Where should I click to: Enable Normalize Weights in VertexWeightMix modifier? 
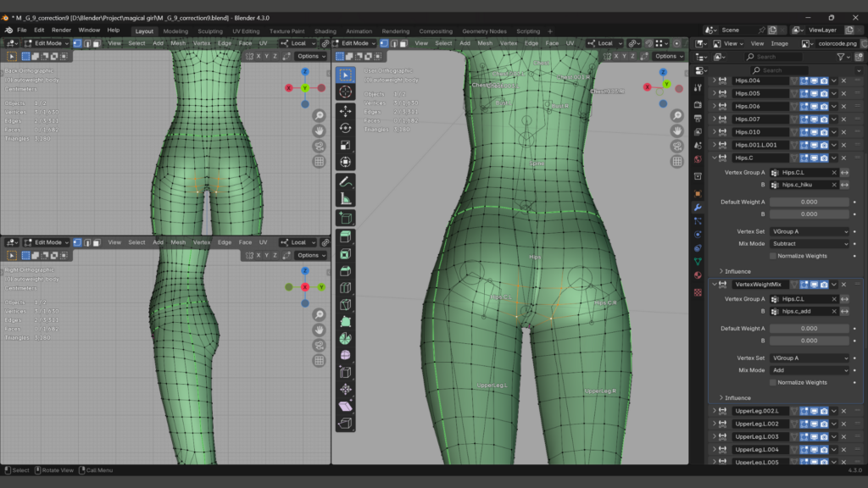pos(773,382)
